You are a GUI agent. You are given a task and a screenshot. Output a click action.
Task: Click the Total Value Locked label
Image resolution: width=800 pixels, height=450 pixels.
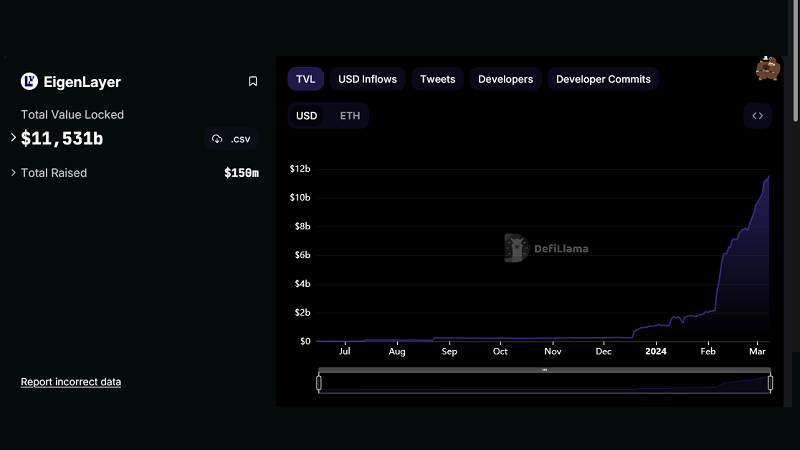click(x=72, y=115)
